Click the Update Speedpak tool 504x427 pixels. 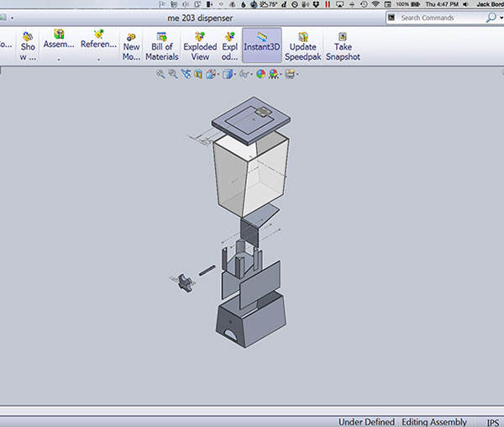point(303,46)
